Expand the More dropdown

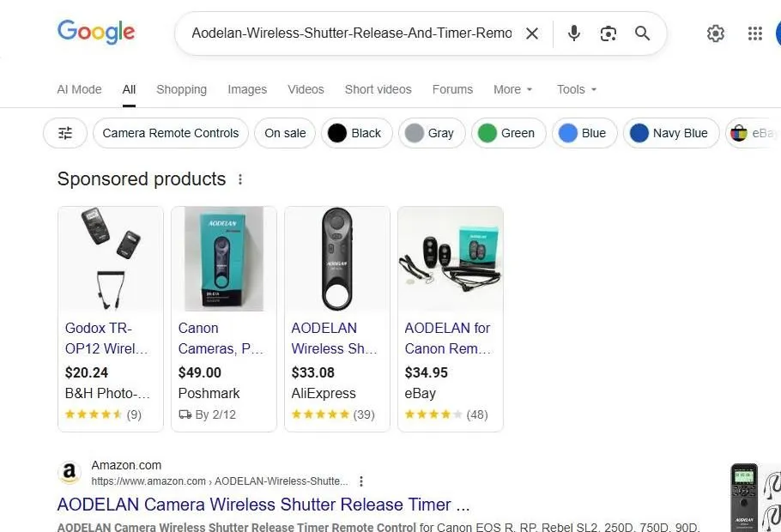tap(513, 89)
